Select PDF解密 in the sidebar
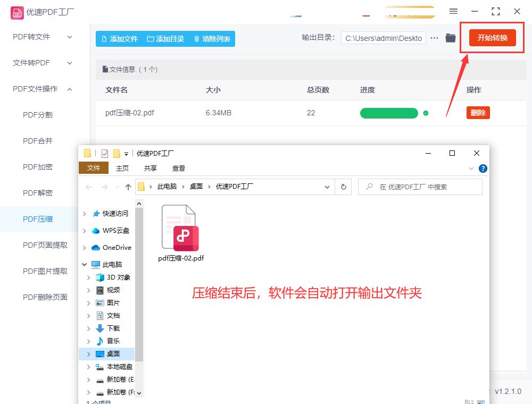The width and height of the screenshot is (532, 404). point(38,193)
